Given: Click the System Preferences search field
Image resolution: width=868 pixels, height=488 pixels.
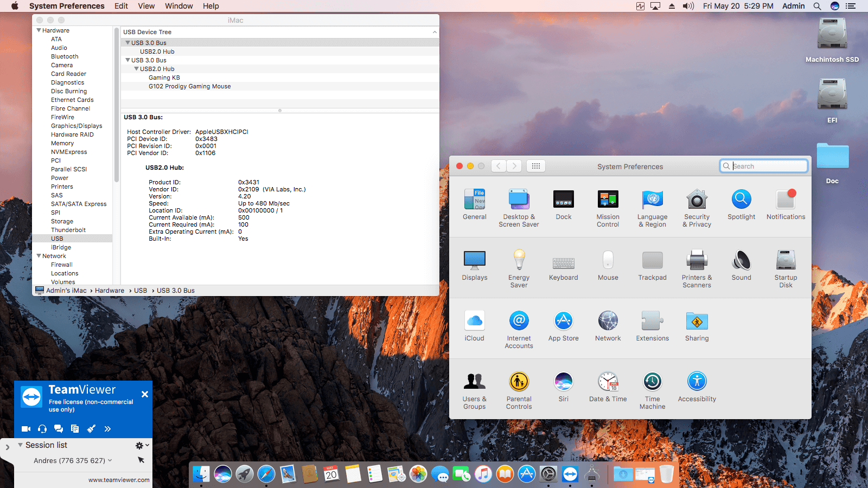Looking at the screenshot, I should (x=763, y=166).
